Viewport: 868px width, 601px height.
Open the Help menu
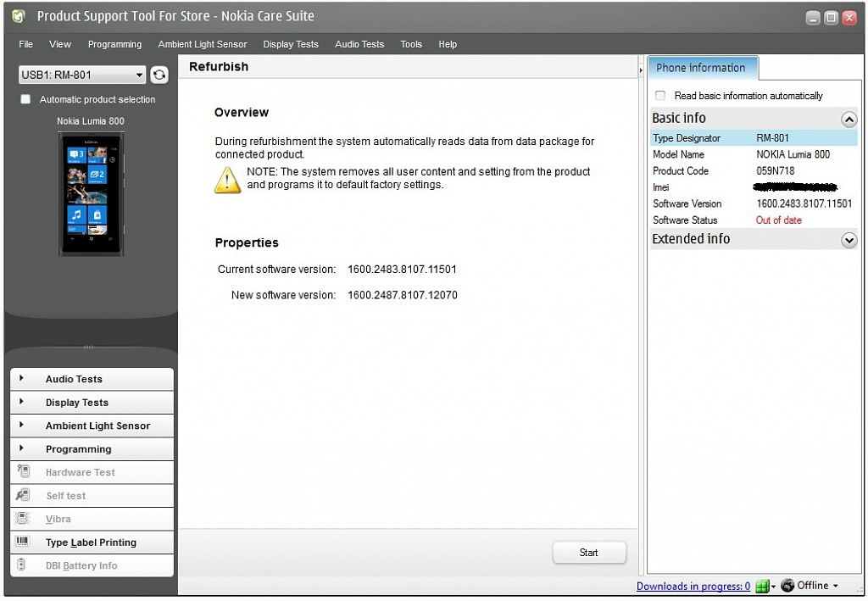448,44
